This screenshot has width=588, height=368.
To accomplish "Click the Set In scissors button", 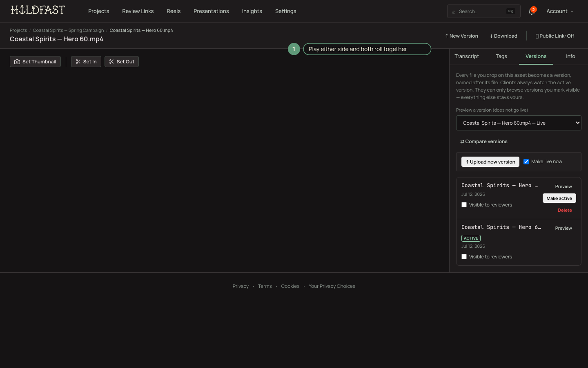I will (x=86, y=62).
